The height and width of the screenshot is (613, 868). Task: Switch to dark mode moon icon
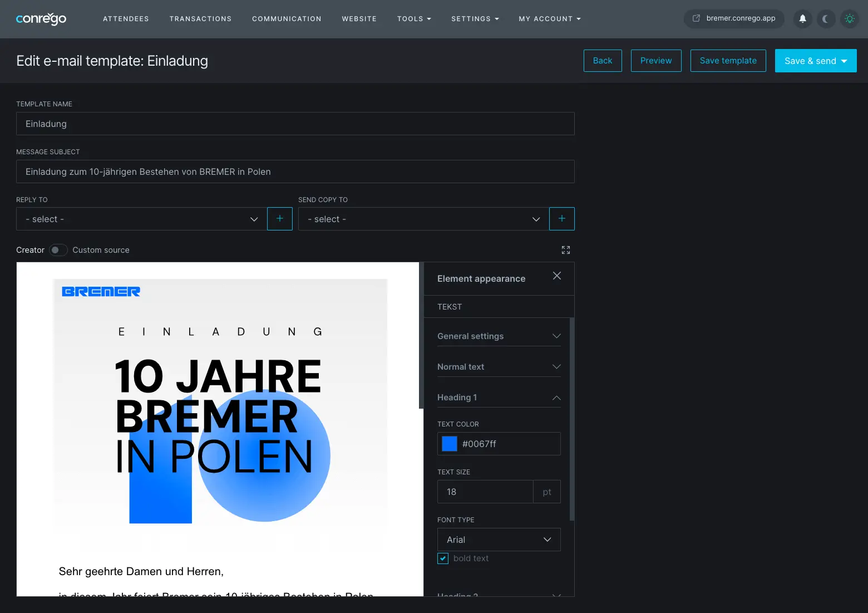click(826, 19)
